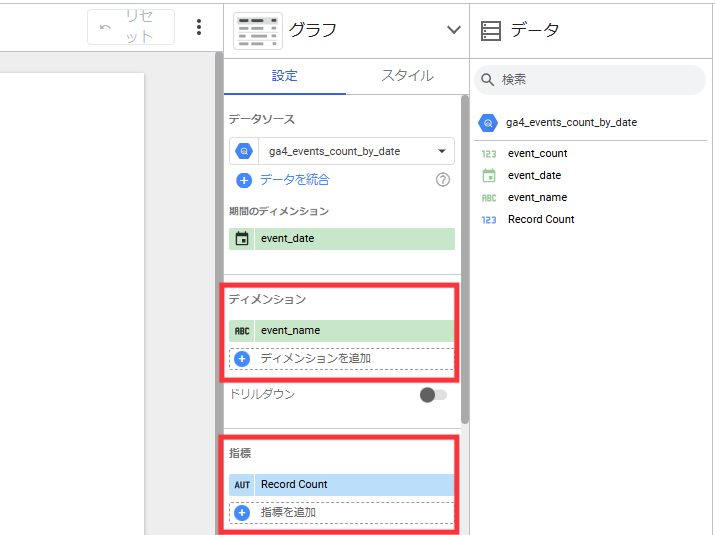Open the three-dot more options menu
This screenshot has width=715, height=535.
[x=199, y=27]
